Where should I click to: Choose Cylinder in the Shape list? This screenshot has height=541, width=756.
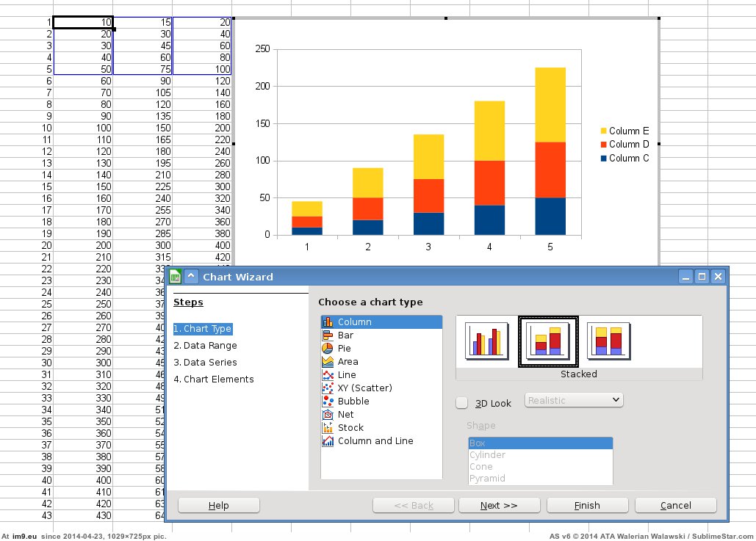(x=487, y=455)
